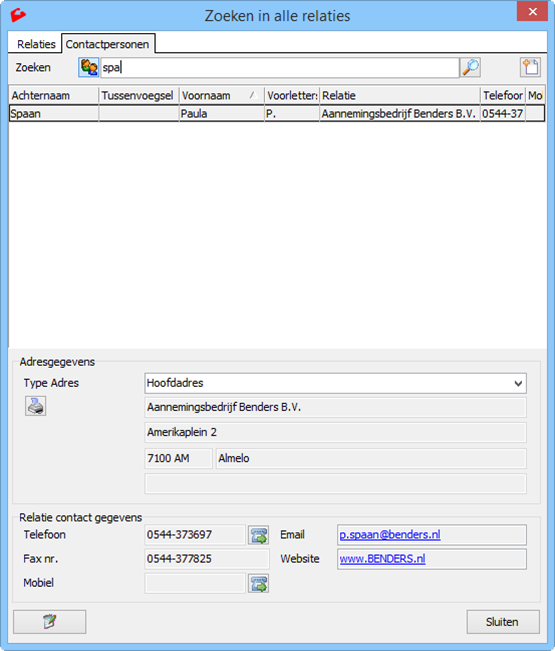Select the Spaan Paula result row
This screenshot has height=651, width=555.
[277, 113]
